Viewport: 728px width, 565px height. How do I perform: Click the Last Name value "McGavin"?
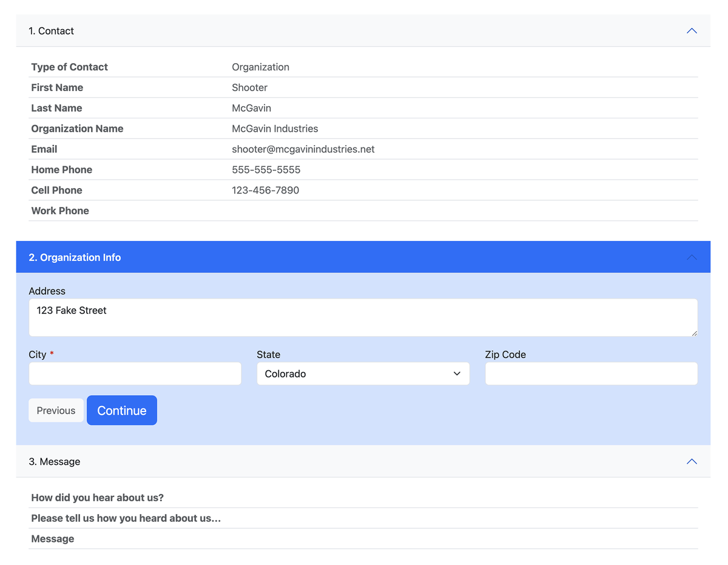pos(252,108)
